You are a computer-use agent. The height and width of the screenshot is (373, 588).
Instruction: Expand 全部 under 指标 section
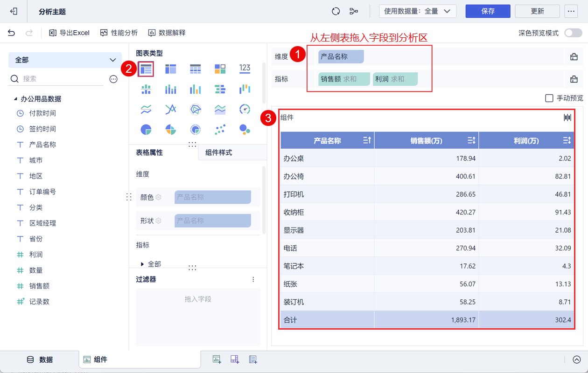tap(142, 264)
